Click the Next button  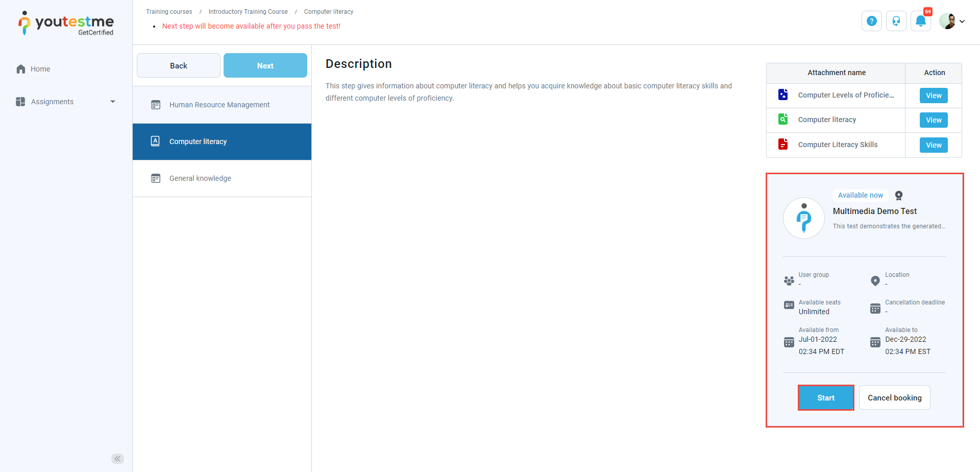point(265,65)
